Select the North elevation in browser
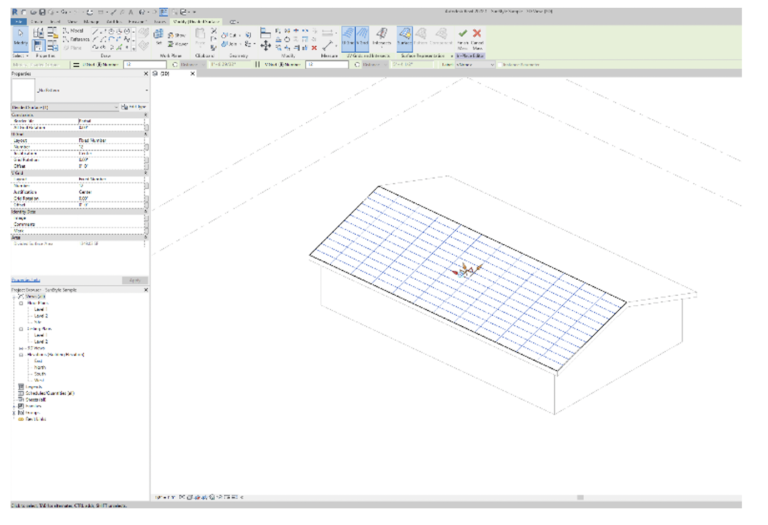This screenshot has height=525, width=768. coord(40,367)
